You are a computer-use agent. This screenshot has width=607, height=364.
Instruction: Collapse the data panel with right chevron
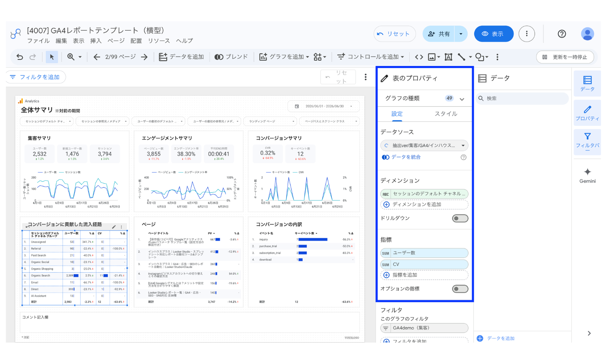(589, 334)
